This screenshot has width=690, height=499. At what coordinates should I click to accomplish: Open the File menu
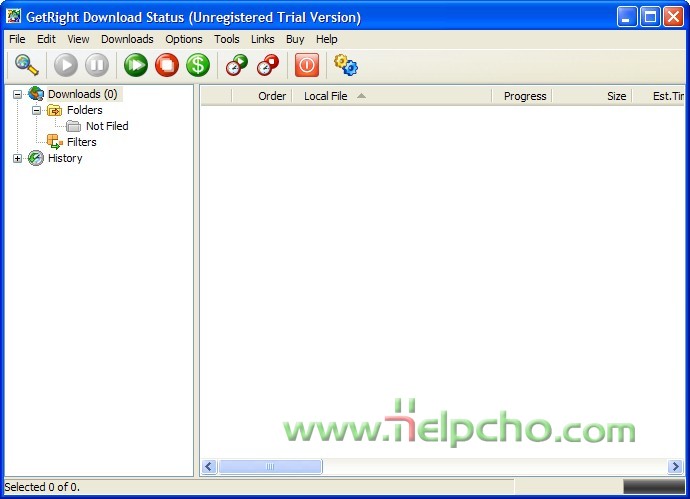tap(17, 39)
